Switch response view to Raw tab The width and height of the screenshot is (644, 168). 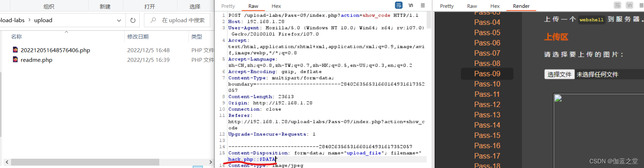tap(472, 6)
